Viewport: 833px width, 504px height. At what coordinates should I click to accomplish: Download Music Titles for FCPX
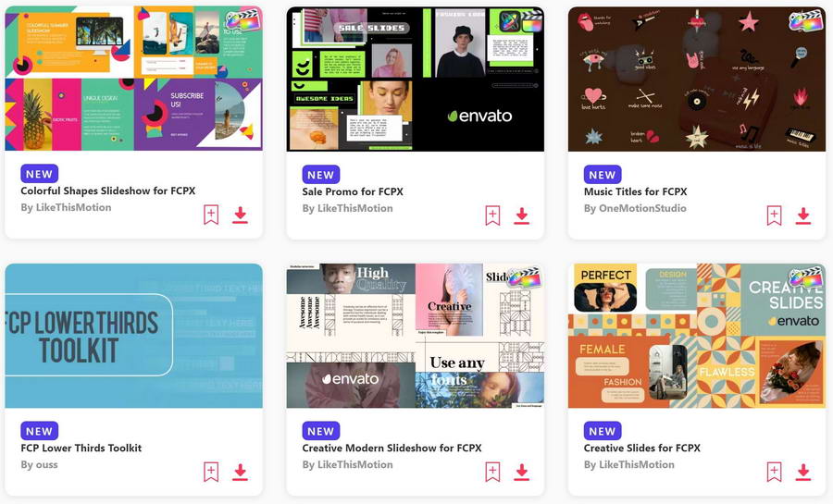coord(803,215)
